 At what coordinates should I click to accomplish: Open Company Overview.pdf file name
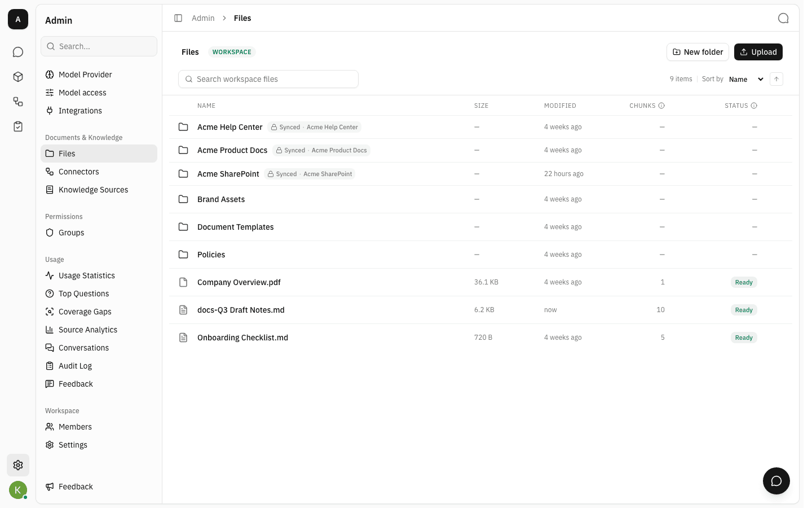pos(239,282)
